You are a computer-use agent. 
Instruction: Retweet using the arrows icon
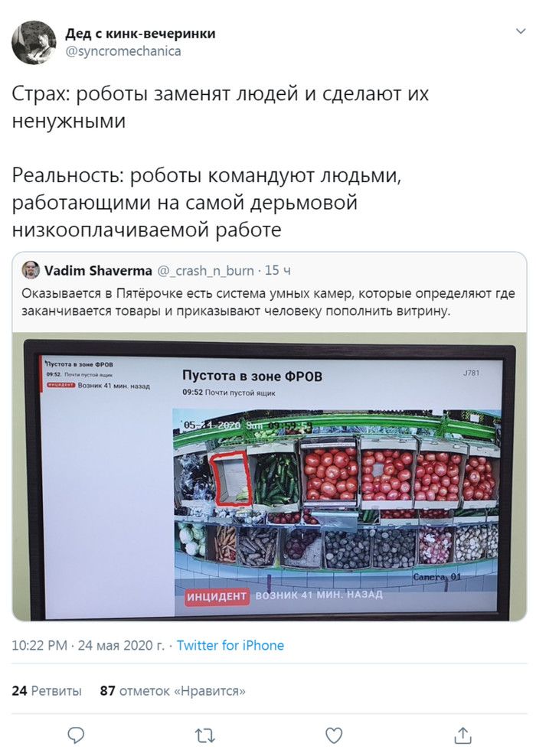[x=204, y=736]
